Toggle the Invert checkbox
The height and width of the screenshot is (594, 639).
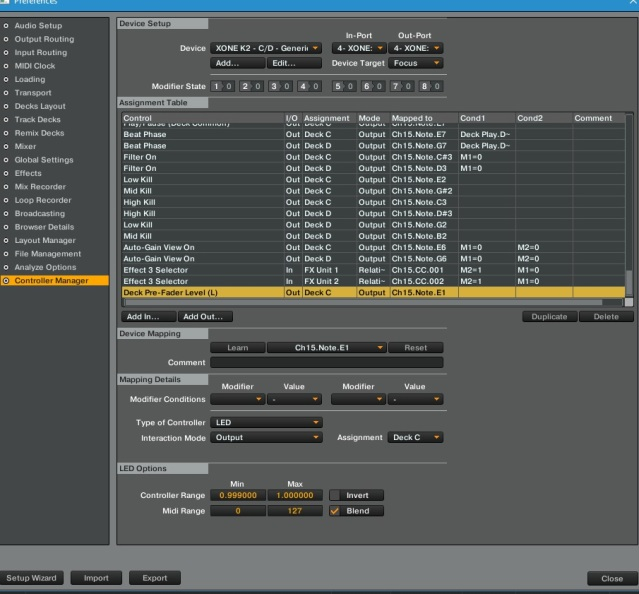335,495
